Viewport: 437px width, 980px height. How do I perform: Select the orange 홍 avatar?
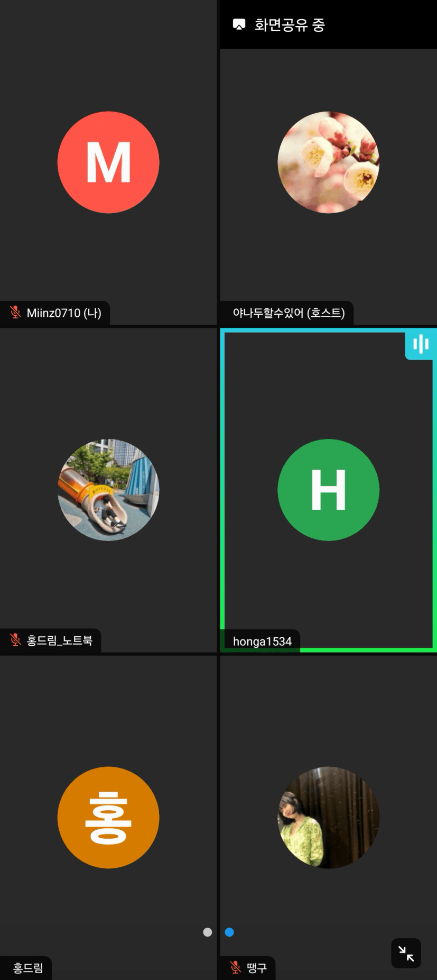click(x=108, y=818)
